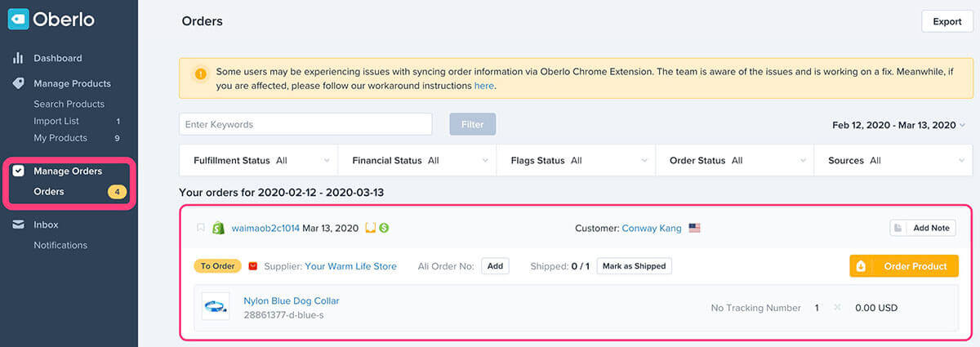
Task: Click SKU text 28861377-d-blue-s
Action: tap(283, 315)
